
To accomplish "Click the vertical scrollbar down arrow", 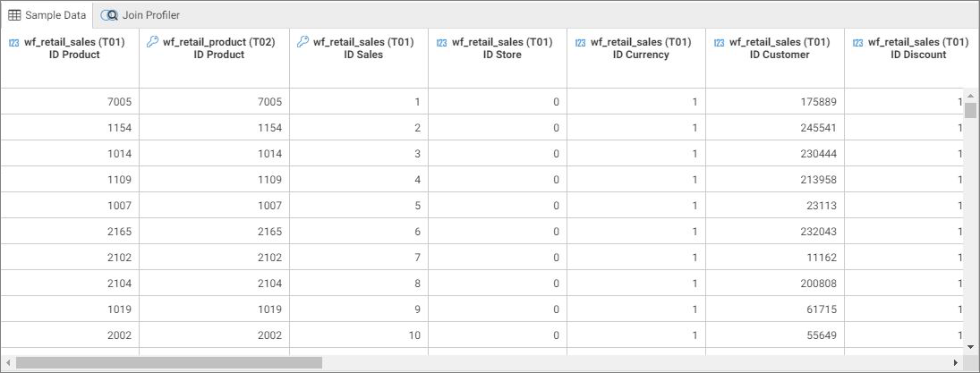I will 970,345.
